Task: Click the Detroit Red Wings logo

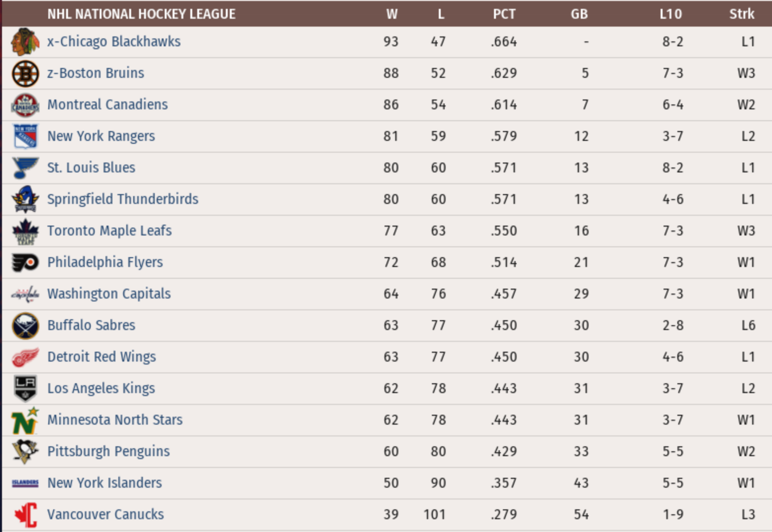Action: (25, 357)
